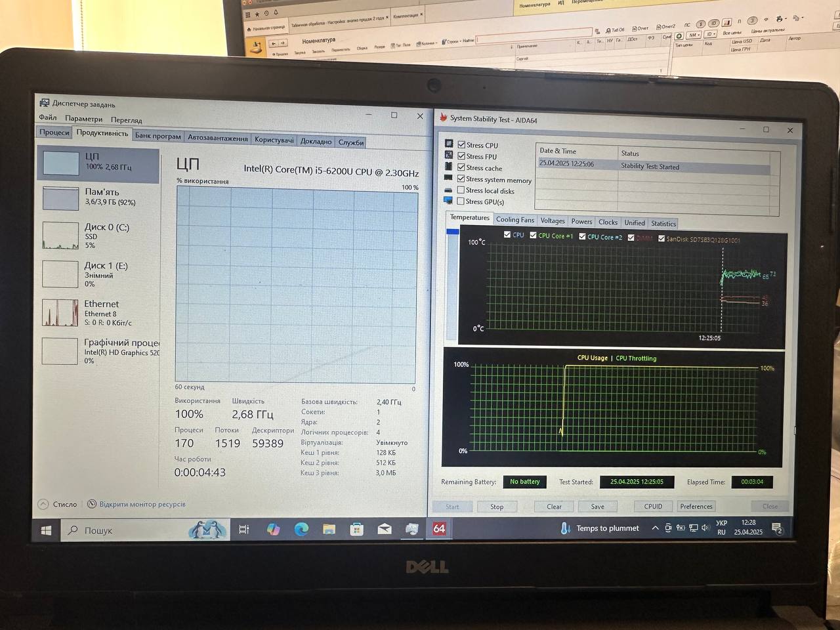Open File Explorer from the taskbar
Viewport: 840px width, 630px height.
pyautogui.click(x=329, y=529)
